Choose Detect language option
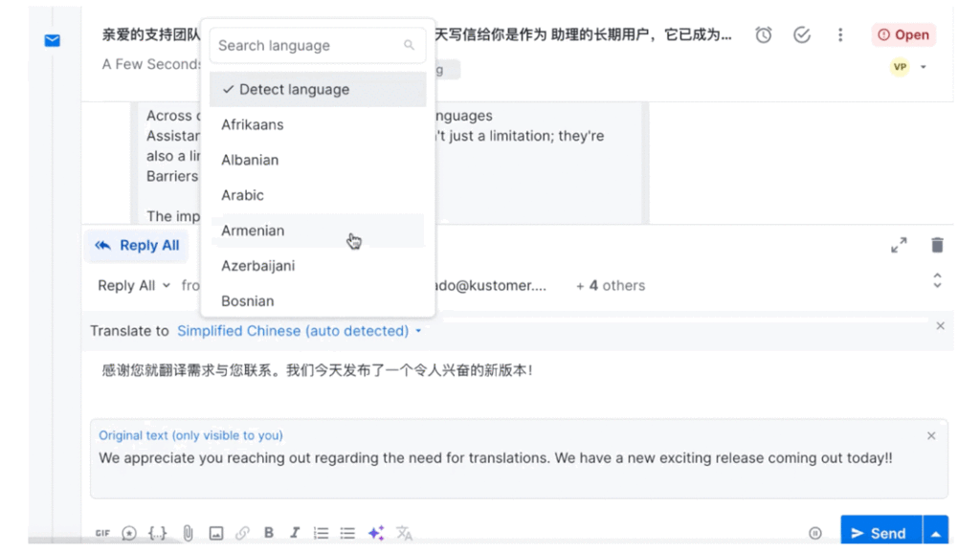The image size is (980, 551). 294,89
